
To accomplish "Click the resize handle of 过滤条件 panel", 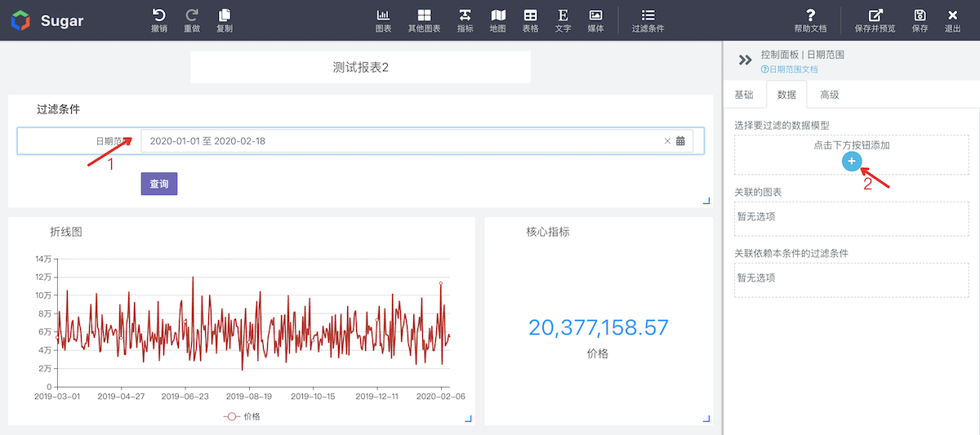I will (x=705, y=201).
